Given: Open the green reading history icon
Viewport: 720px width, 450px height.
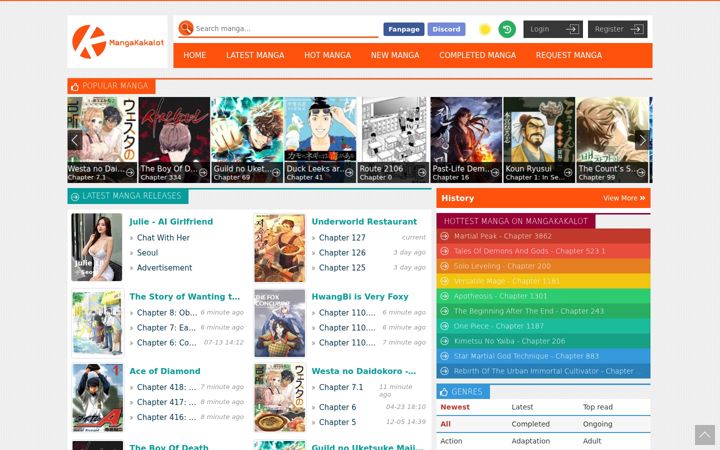Looking at the screenshot, I should (507, 29).
